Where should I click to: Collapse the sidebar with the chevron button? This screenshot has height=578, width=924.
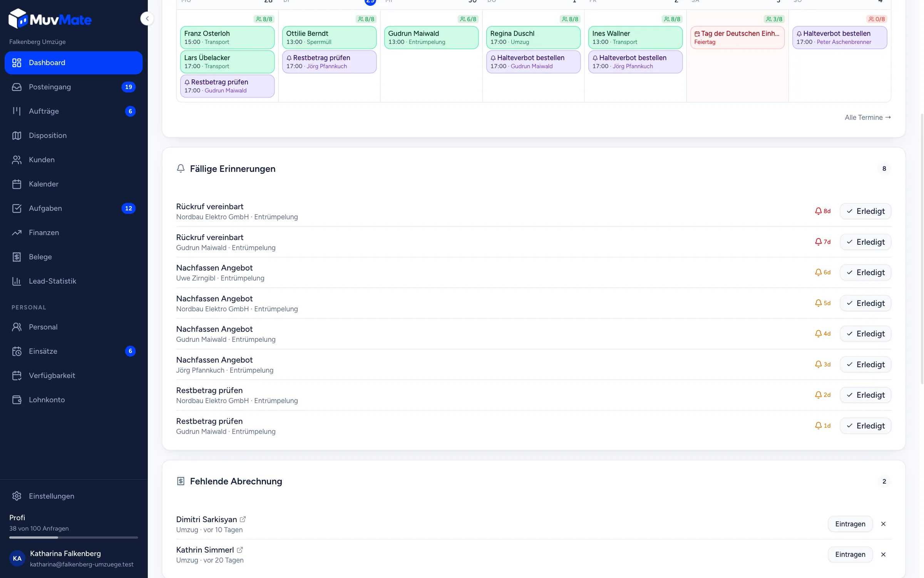[x=147, y=18]
